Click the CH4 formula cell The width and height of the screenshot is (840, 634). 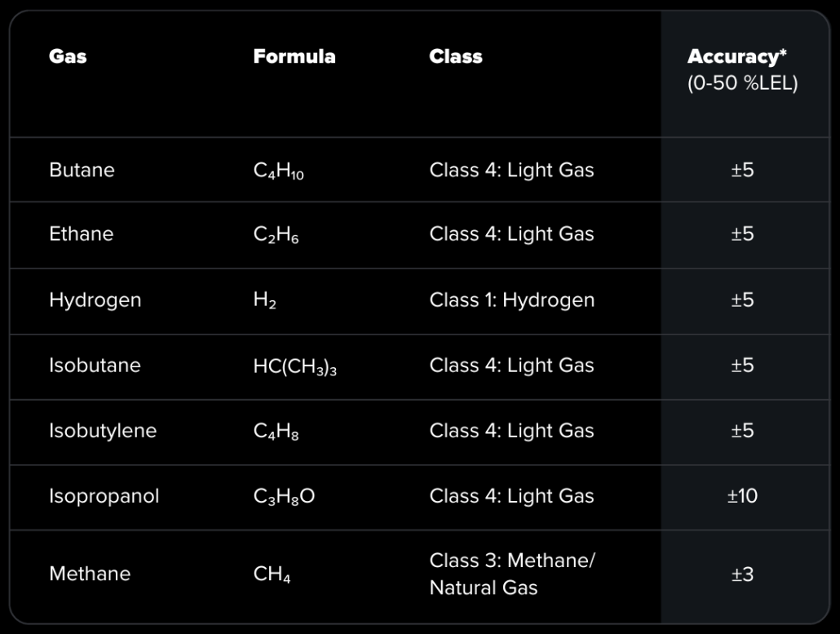tap(272, 574)
